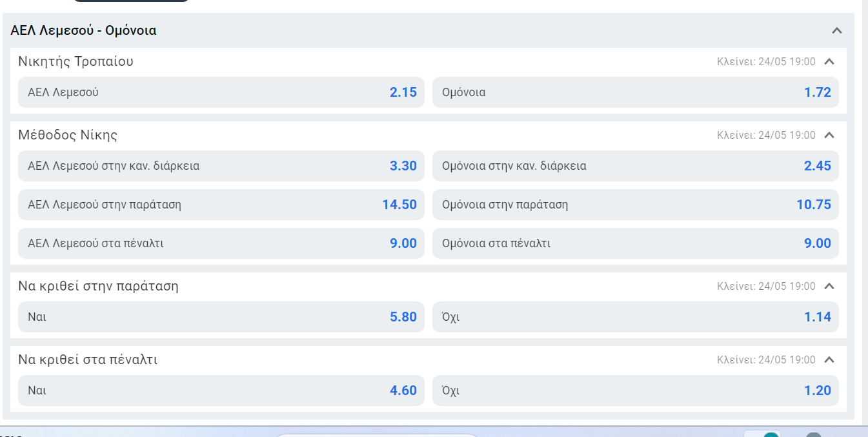Click the Νικητής Τροπαίου market heading
The width and height of the screenshot is (868, 437).
coord(76,62)
